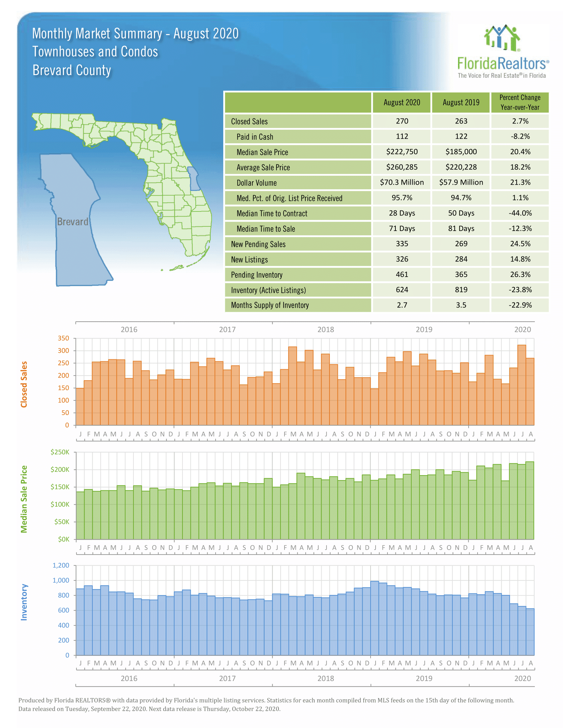Click the 'New Pending Sales' row label
The height and width of the screenshot is (728, 563).
[258, 244]
